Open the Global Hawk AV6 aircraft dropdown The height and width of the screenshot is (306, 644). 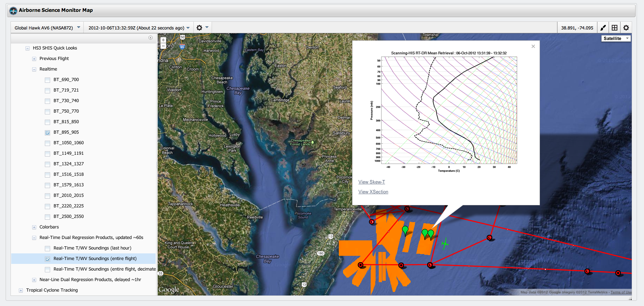click(x=47, y=28)
